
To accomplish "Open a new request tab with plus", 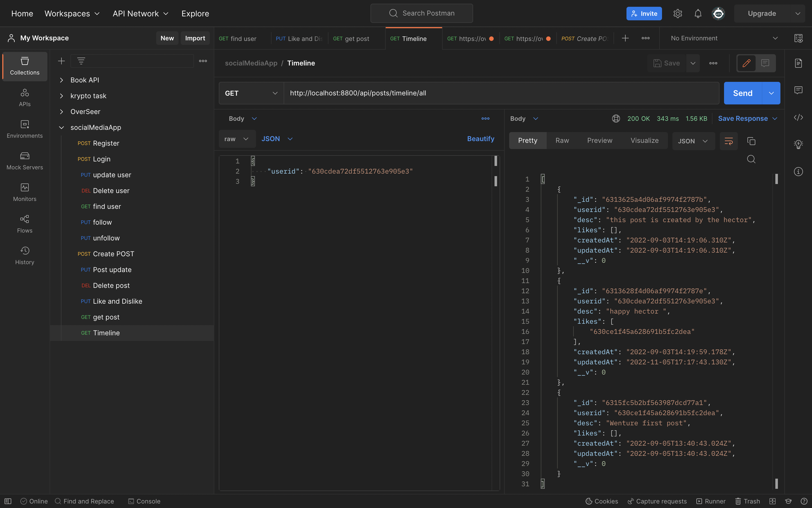I will (x=625, y=38).
